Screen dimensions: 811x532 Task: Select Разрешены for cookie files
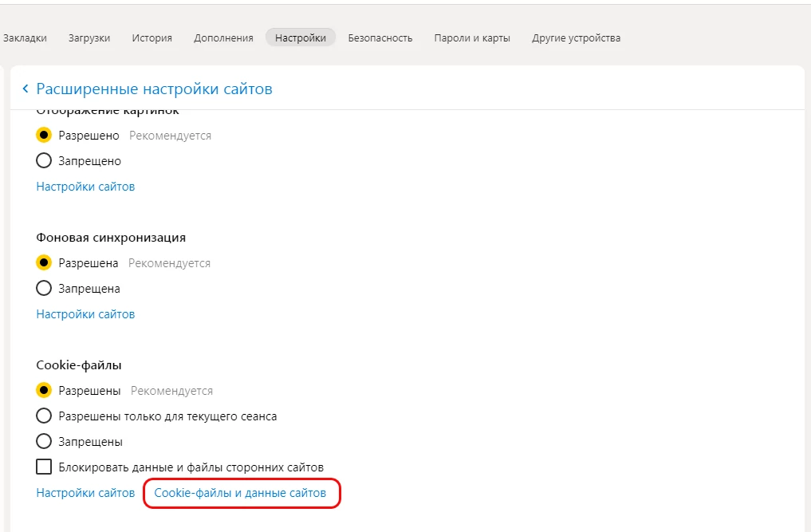(45, 391)
